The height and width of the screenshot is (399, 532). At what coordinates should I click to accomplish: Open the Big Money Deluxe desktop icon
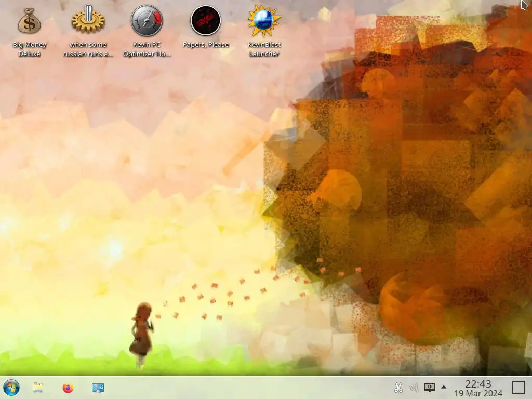[x=29, y=21]
